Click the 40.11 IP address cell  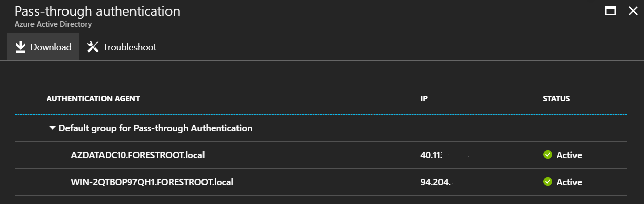point(431,155)
